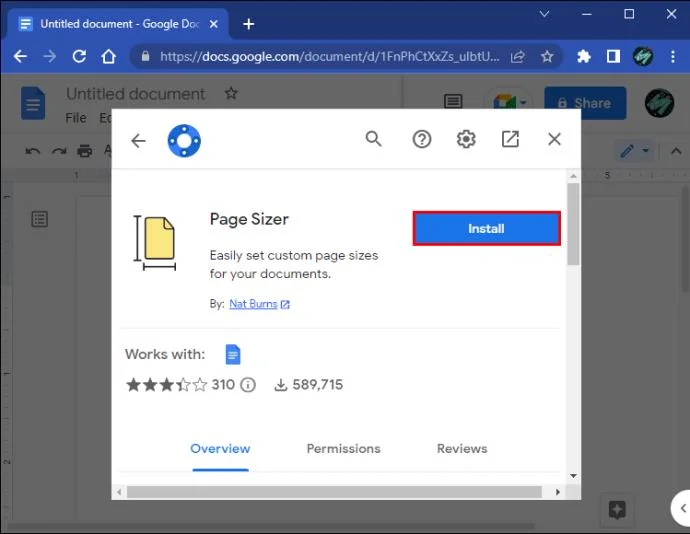Open Marketplace settings gear
Image resolution: width=690 pixels, height=534 pixels.
click(x=466, y=139)
